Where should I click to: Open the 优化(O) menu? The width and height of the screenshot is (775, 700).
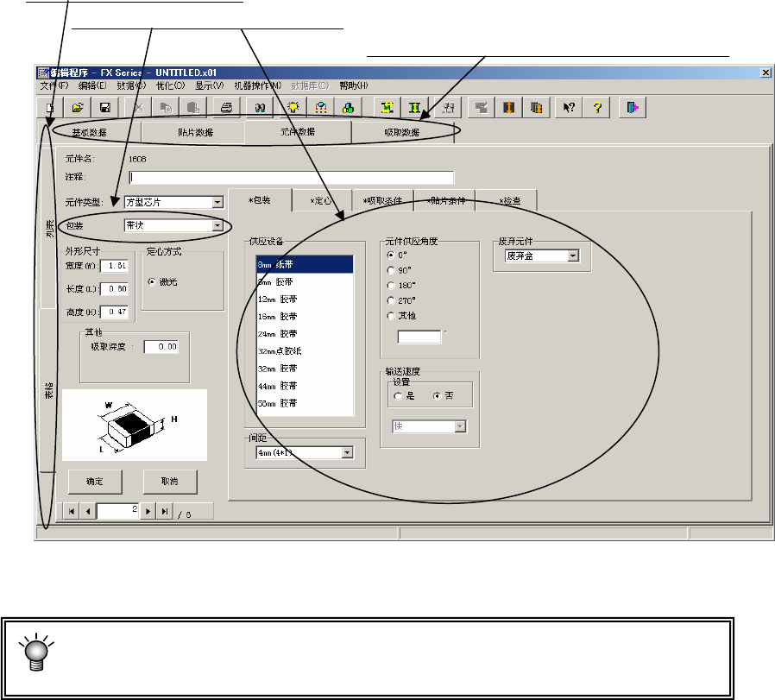pyautogui.click(x=171, y=86)
